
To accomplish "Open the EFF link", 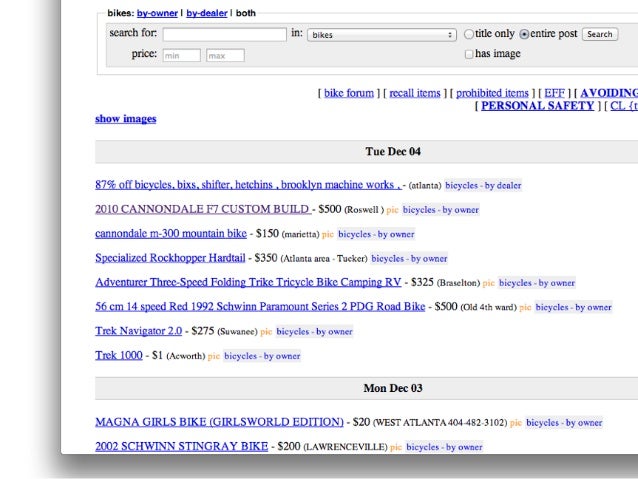I will pyautogui.click(x=554, y=93).
